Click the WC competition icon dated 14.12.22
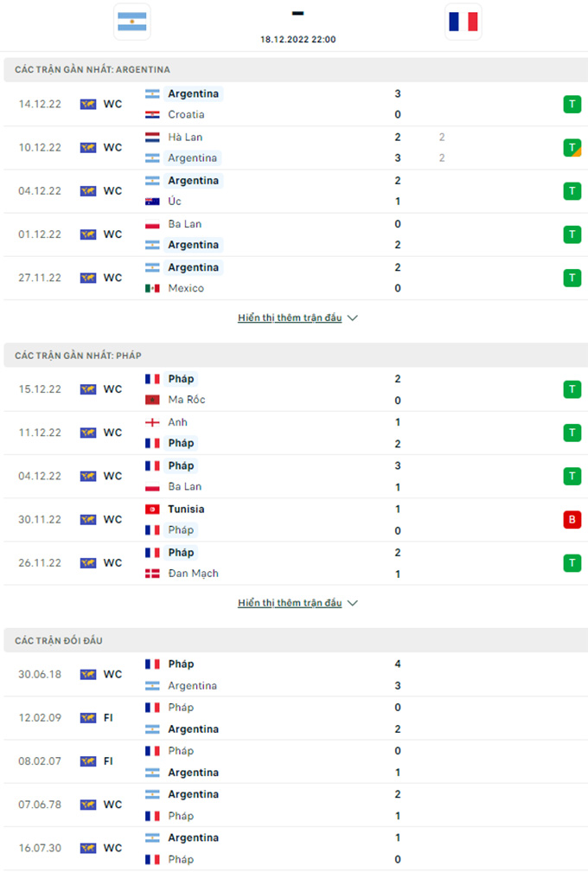 pos(88,104)
